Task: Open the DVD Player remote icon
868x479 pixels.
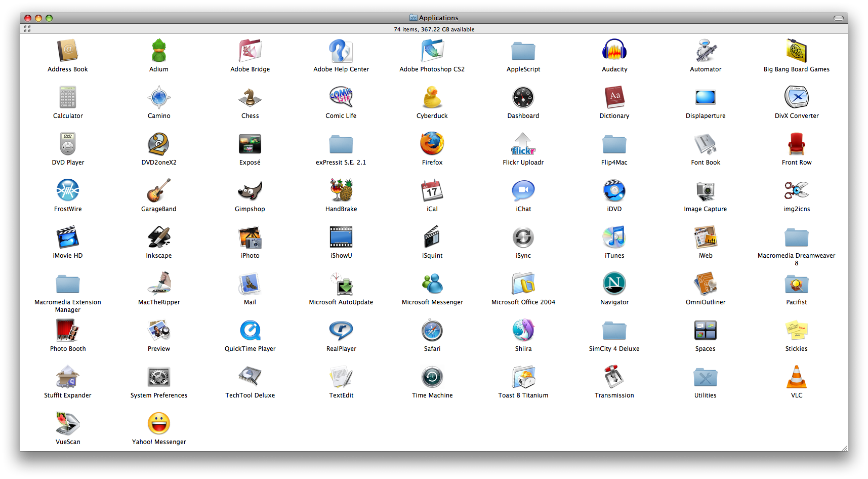Action: [x=68, y=144]
